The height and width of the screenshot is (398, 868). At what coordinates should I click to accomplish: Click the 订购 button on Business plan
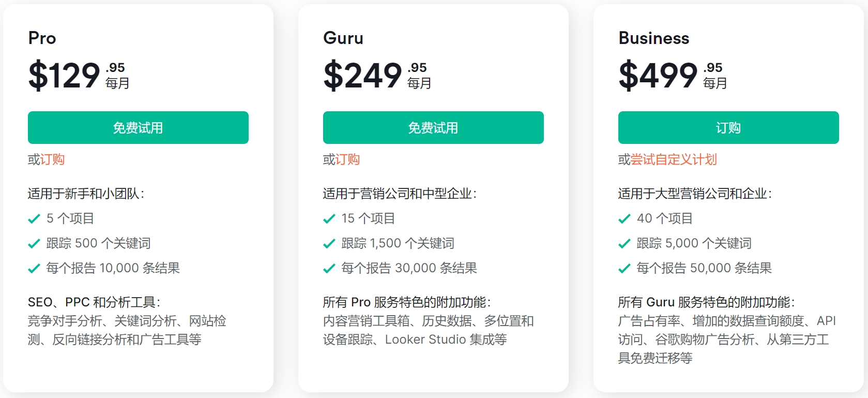pyautogui.click(x=728, y=127)
